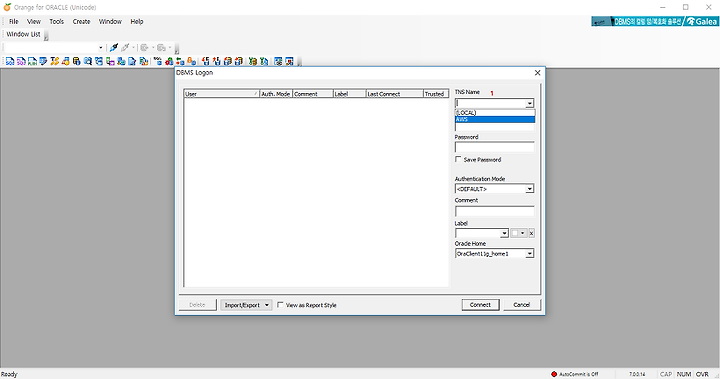Open the Window menu
Viewport: 720px width, 379px height.
coord(110,21)
